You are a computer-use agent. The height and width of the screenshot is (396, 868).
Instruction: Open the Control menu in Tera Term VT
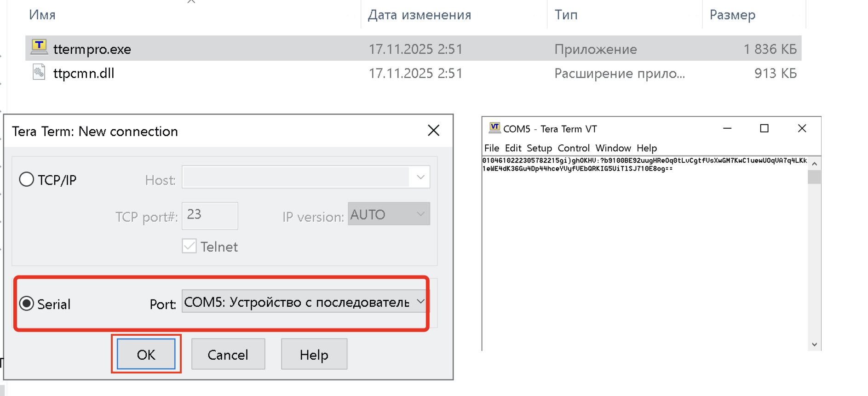pyautogui.click(x=574, y=148)
